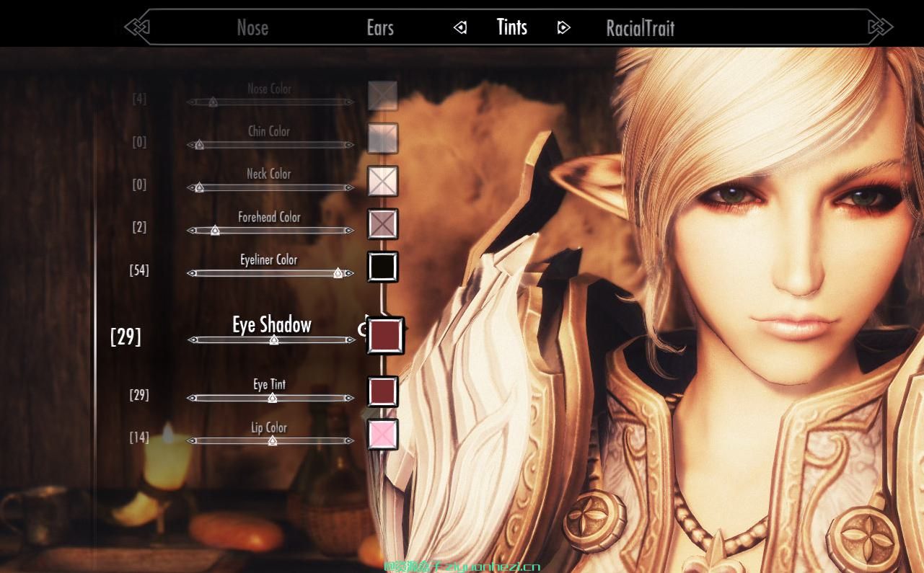
Task: Click the Eye Tint color swatch
Action: coord(382,391)
